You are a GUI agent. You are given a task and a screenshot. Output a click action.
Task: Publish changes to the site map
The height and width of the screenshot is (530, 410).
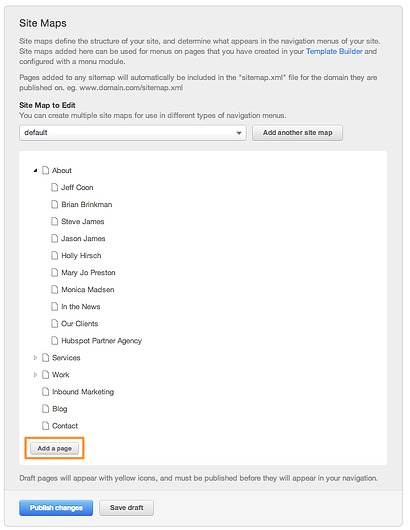56,508
